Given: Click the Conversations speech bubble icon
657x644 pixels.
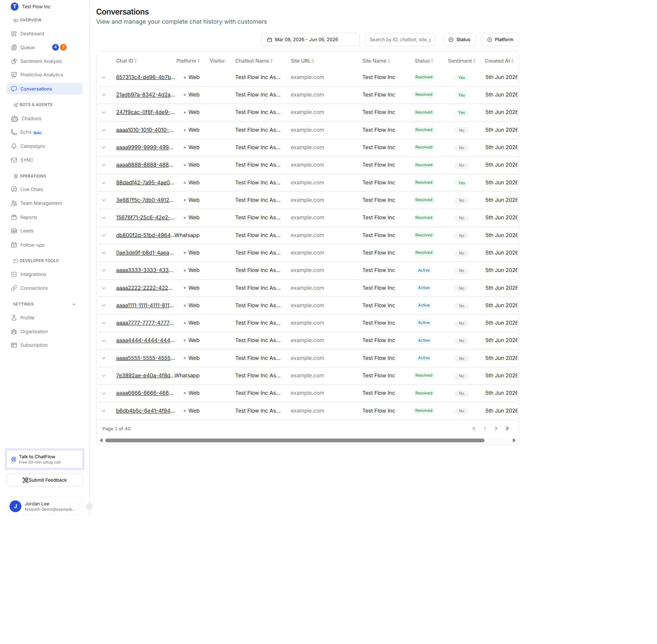Looking at the screenshot, I should point(14,89).
